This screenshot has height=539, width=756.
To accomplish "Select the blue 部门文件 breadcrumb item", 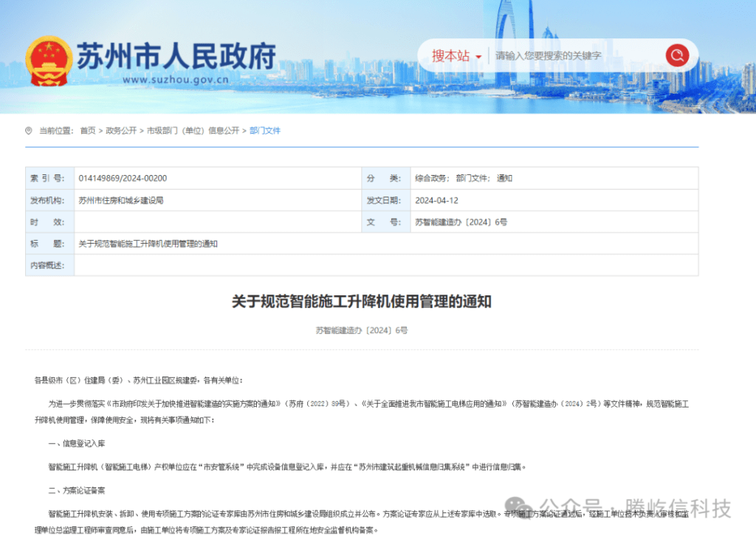I will point(265,131).
